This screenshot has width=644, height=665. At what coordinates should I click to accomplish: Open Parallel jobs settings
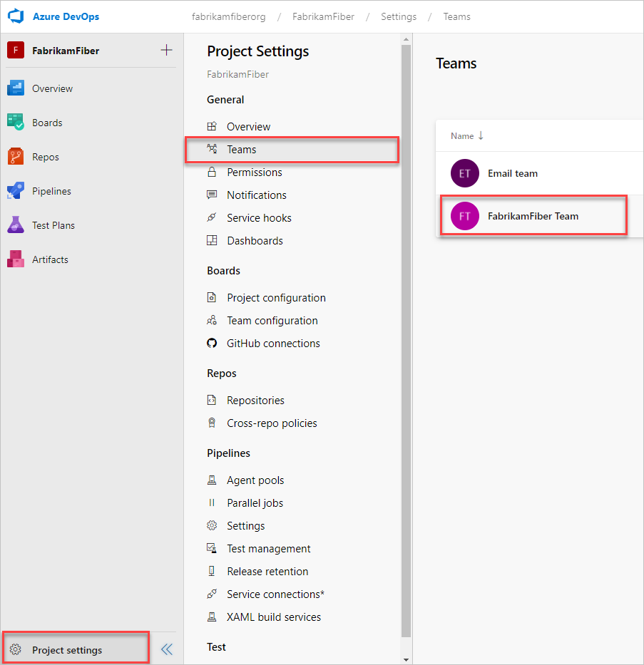(255, 503)
